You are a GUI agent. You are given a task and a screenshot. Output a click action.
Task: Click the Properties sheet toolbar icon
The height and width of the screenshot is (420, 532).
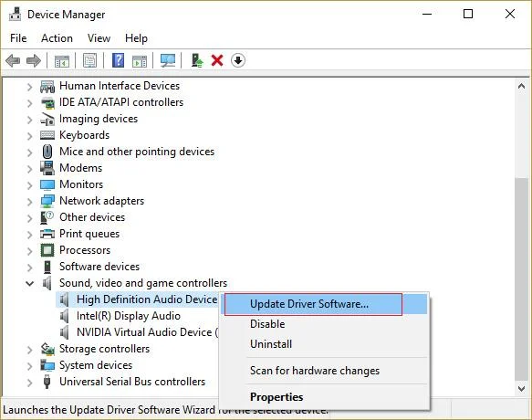coord(89,61)
